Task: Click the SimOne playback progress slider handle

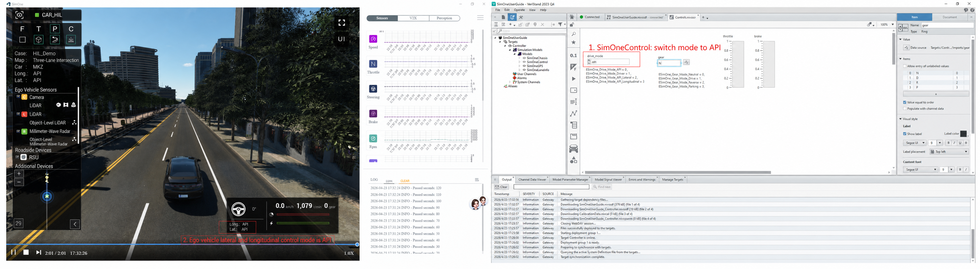Action: tap(357, 244)
